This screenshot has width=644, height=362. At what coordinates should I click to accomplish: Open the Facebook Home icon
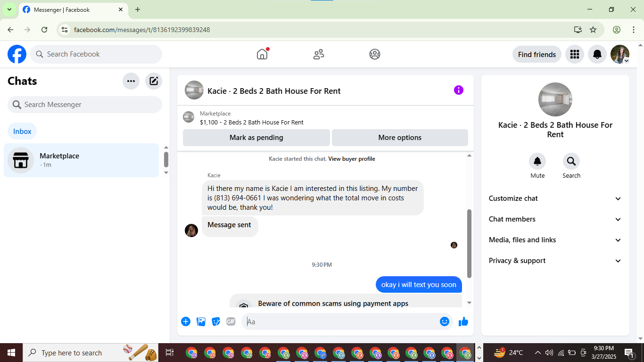pos(262,54)
